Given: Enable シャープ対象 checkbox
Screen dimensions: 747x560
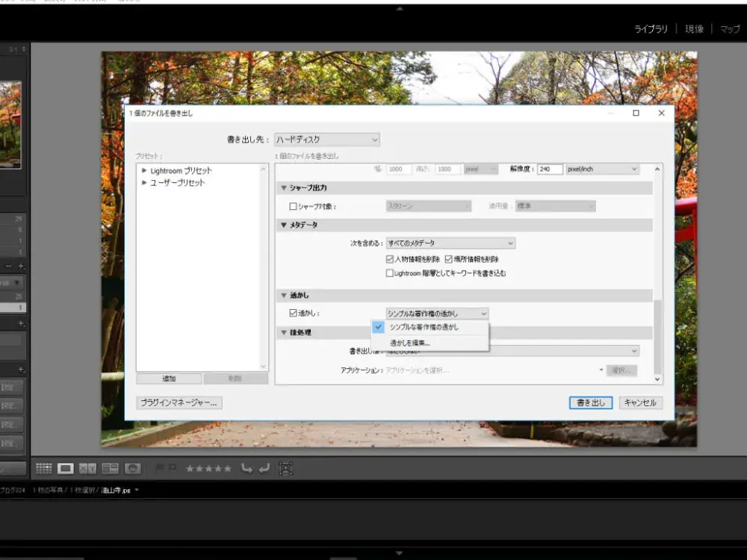Looking at the screenshot, I should click(x=294, y=206).
